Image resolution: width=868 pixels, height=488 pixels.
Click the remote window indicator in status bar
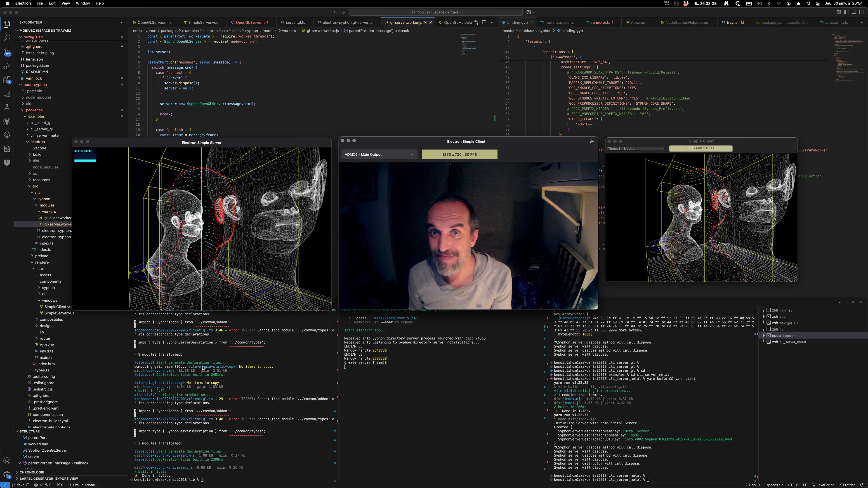click(5, 485)
